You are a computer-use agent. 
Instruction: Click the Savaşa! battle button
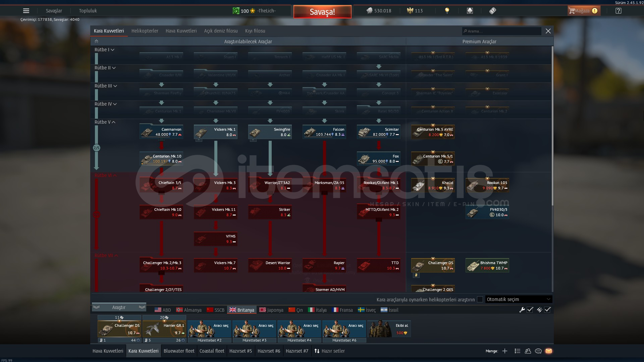click(x=322, y=12)
